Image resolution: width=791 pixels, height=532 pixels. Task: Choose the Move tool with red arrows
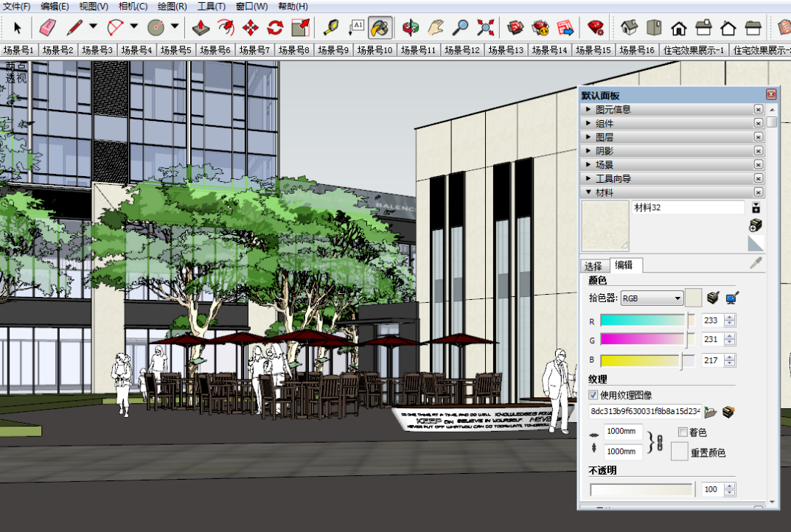pyautogui.click(x=251, y=28)
